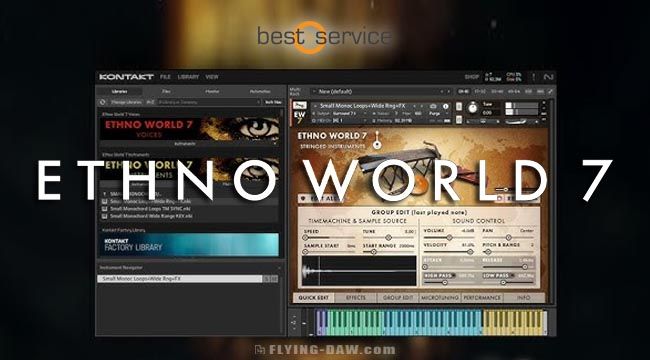
Task: Click the sample waveform display
Action: click(x=359, y=270)
